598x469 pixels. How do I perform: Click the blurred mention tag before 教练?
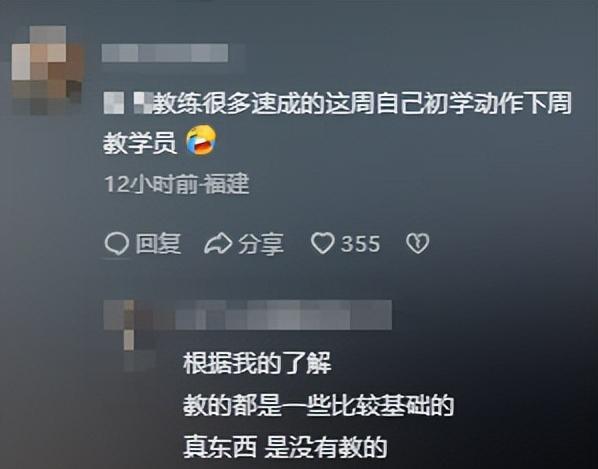[x=128, y=103]
